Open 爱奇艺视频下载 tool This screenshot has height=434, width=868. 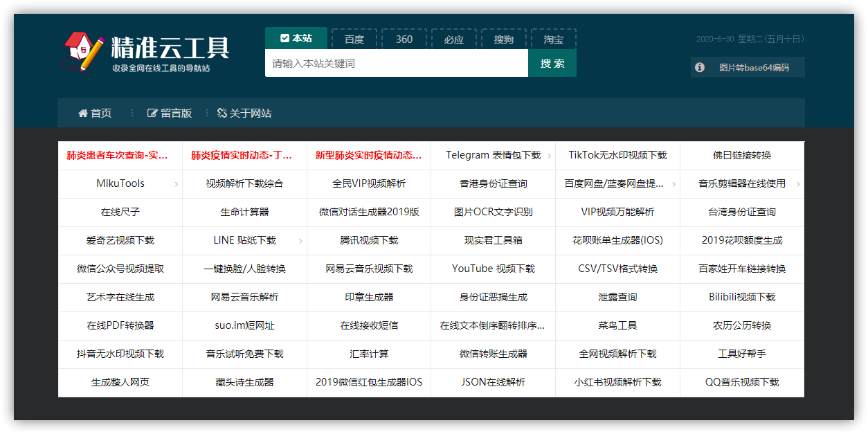pyautogui.click(x=120, y=241)
